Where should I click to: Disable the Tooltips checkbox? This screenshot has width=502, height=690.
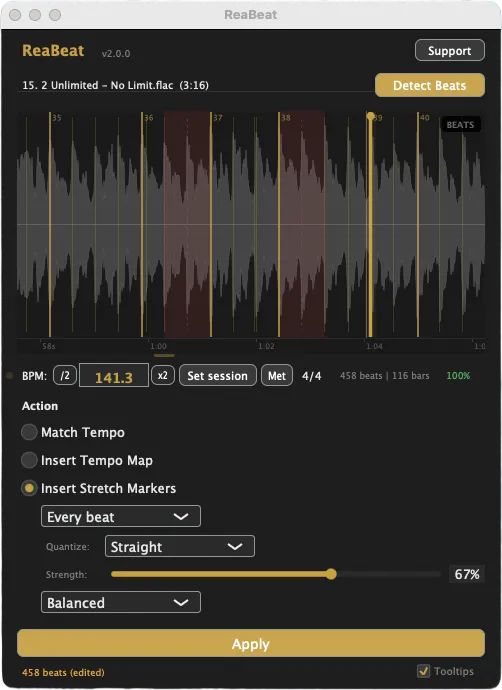423,671
